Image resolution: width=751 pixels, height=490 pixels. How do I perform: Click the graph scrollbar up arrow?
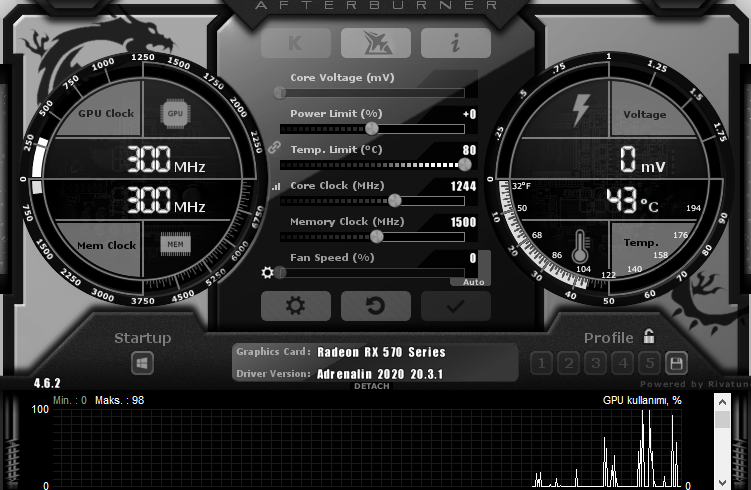pyautogui.click(x=722, y=402)
